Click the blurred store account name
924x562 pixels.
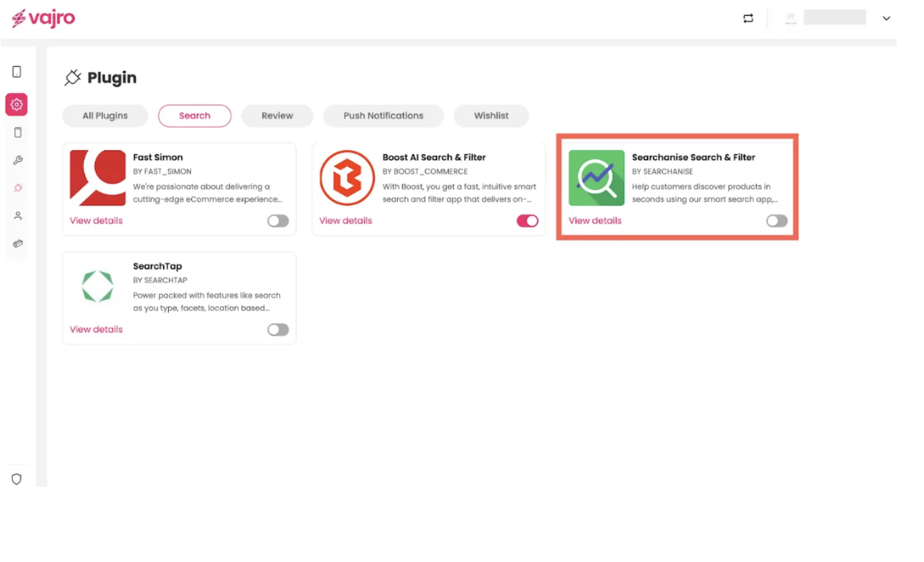834,17
